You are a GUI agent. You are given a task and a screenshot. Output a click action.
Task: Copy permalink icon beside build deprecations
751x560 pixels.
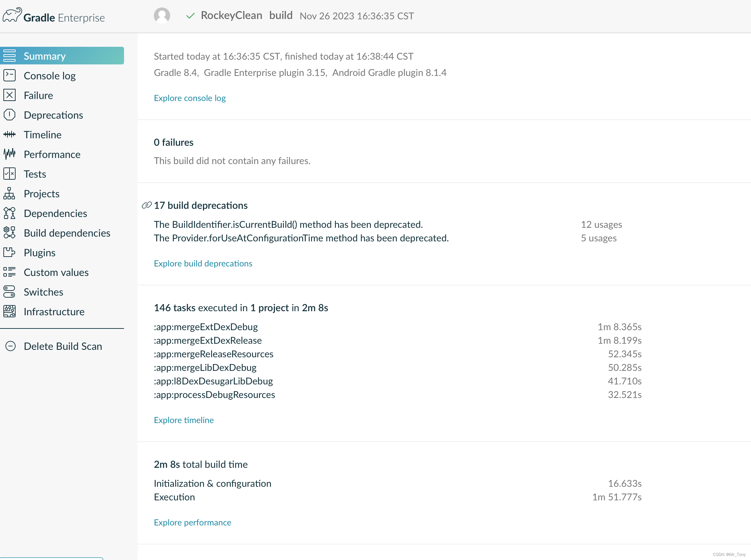(146, 205)
